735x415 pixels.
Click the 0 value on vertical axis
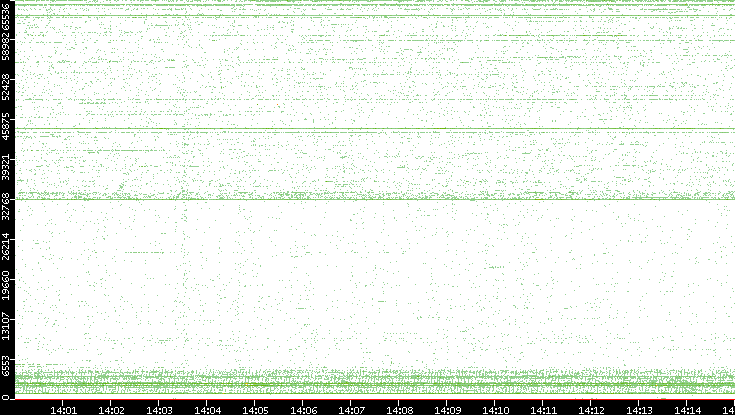coord(7,397)
